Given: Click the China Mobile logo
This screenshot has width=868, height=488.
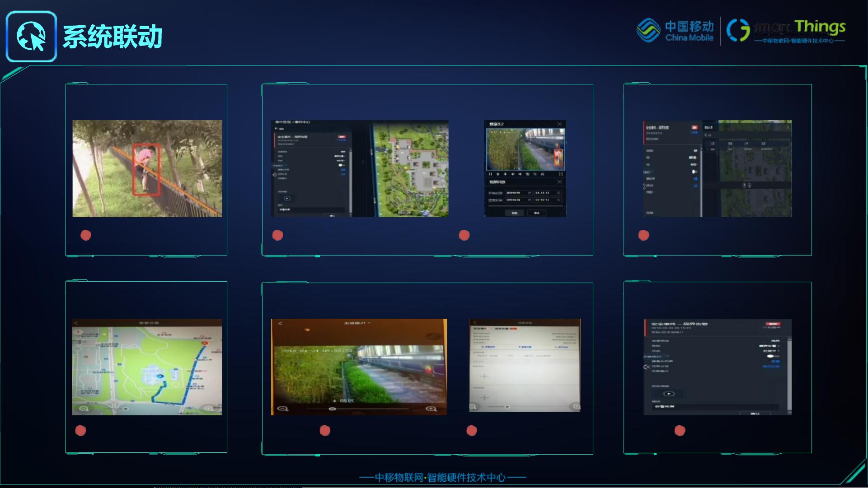Looking at the screenshot, I should pyautogui.click(x=675, y=31).
